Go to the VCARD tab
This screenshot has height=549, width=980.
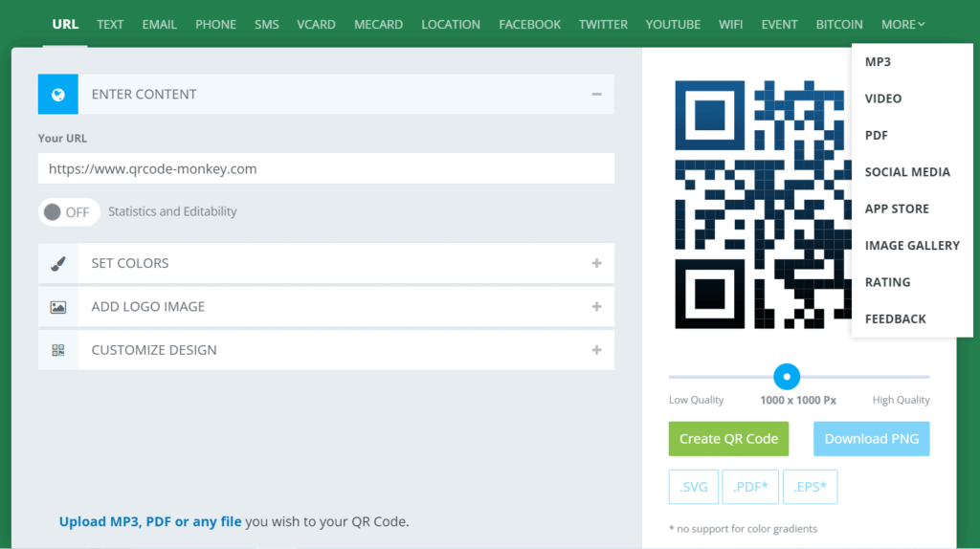click(316, 24)
